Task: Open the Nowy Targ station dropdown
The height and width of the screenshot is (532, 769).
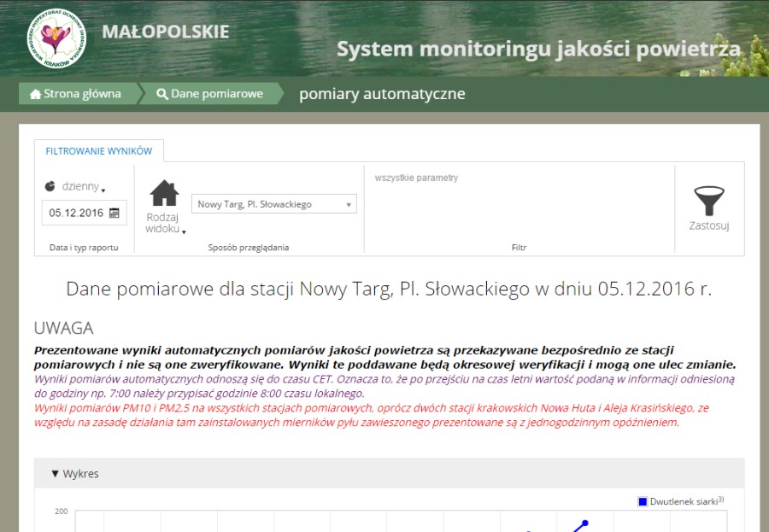Action: click(x=274, y=204)
